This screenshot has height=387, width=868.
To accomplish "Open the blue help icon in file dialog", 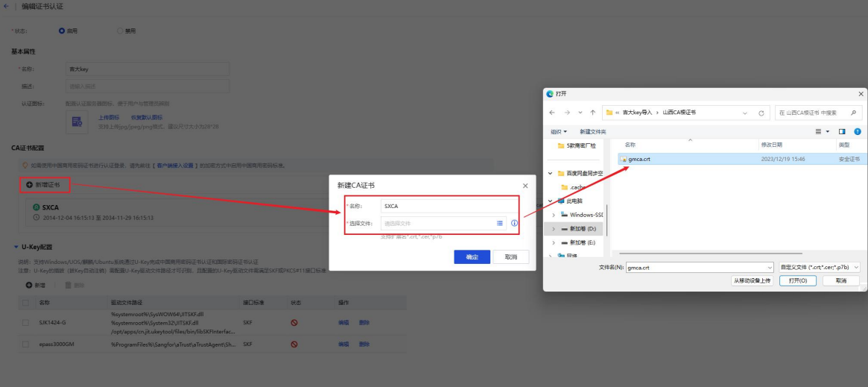I will pyautogui.click(x=858, y=131).
